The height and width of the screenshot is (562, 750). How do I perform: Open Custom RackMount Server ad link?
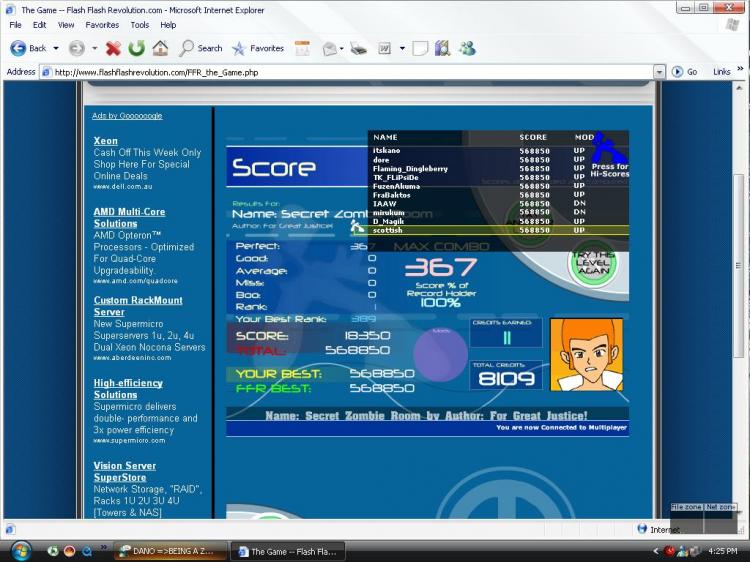click(138, 306)
